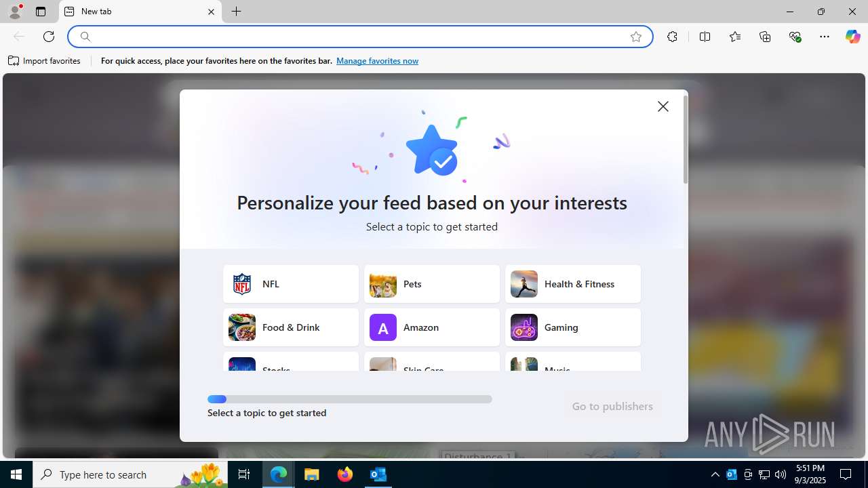Click the dialog vertical scrollbar
Screen dimensions: 868x488
(686, 140)
